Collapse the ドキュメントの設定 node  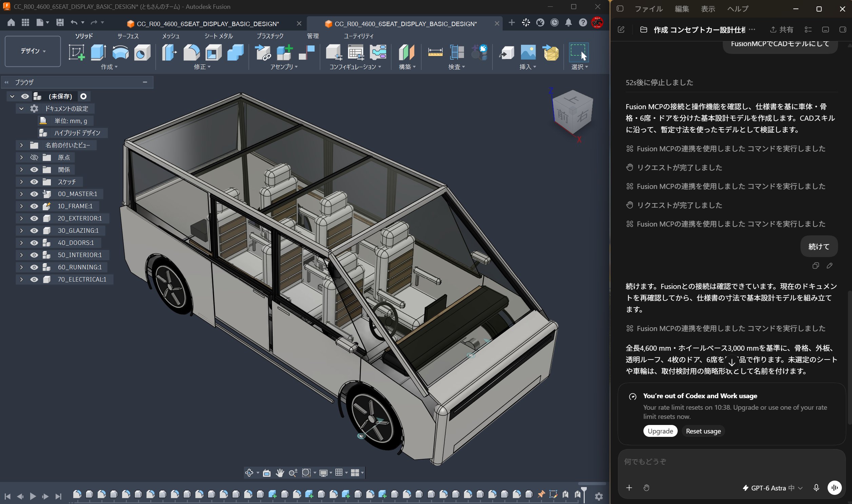point(21,109)
